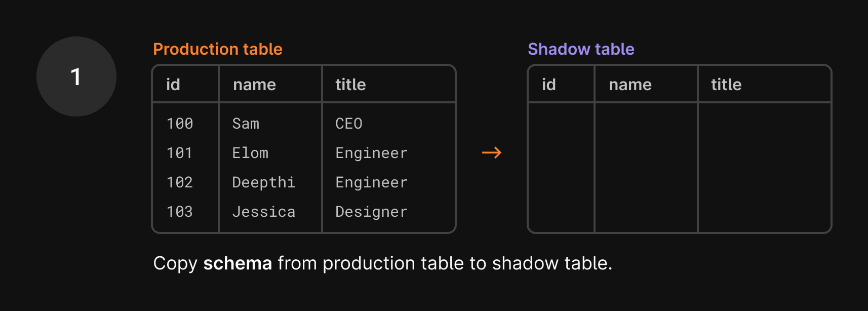The width and height of the screenshot is (868, 311).
Task: Click the shadow table name column header
Action: tap(630, 85)
